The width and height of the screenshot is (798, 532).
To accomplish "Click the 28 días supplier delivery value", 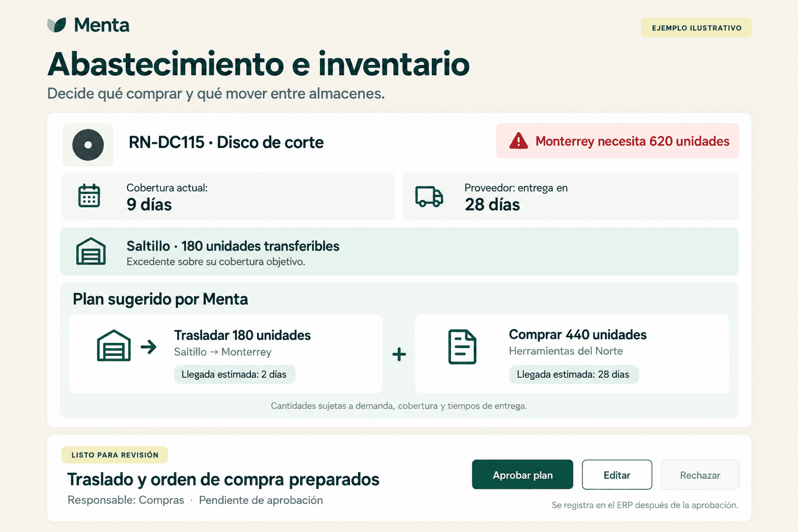I will point(493,205).
